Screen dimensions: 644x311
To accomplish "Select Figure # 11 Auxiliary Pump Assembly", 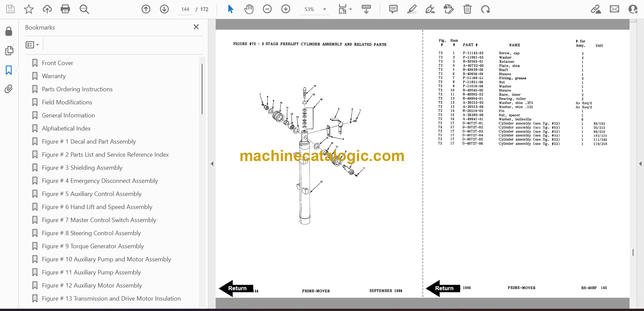I will pyautogui.click(x=91, y=272).
